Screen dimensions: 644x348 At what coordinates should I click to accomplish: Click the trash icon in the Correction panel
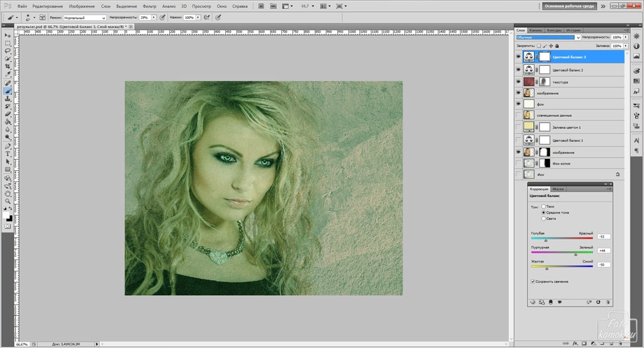pyautogui.click(x=608, y=302)
